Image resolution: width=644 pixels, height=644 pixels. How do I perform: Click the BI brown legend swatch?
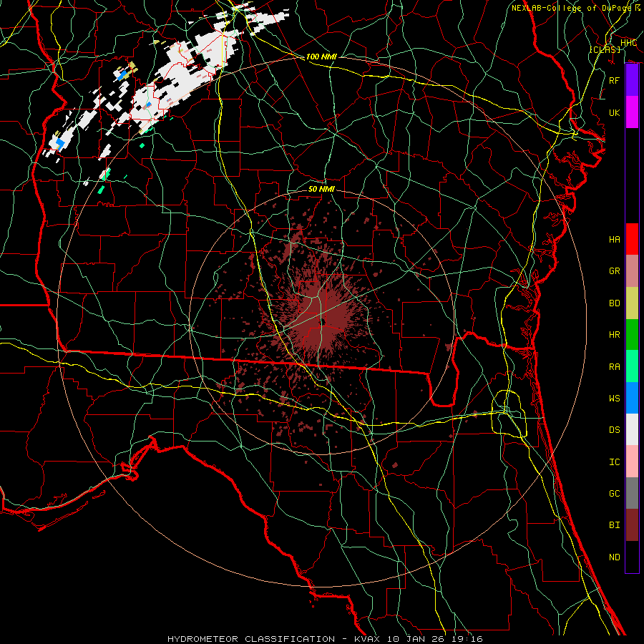[632, 525]
